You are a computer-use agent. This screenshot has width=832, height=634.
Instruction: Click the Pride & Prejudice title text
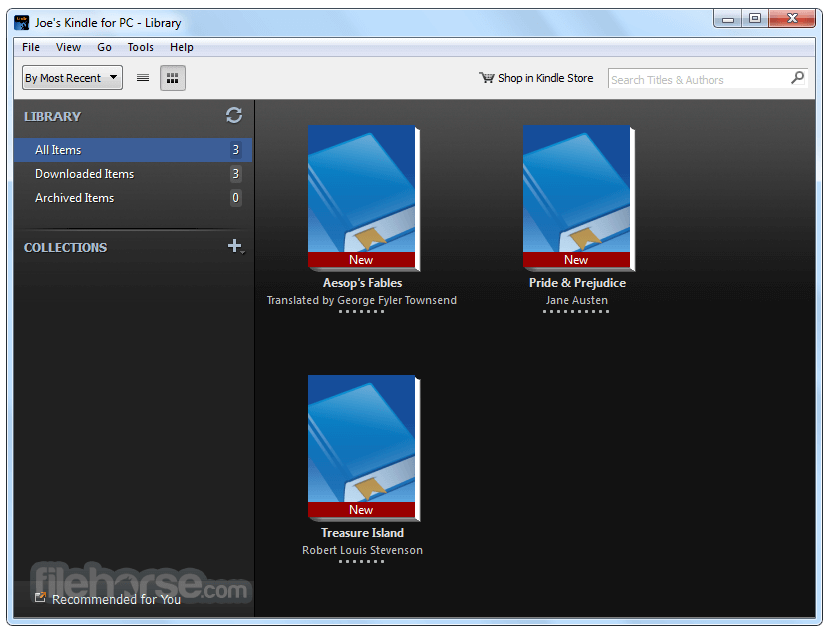click(577, 283)
